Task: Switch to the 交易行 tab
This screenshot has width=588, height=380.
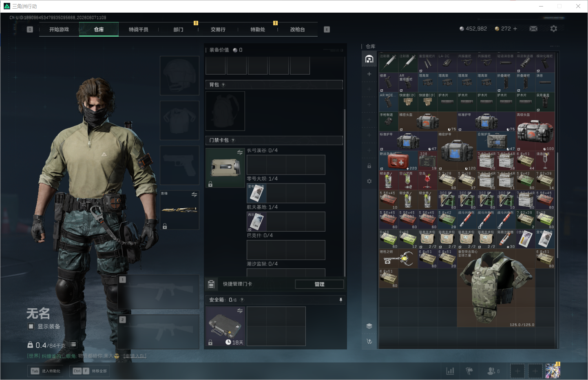Action: click(x=218, y=29)
